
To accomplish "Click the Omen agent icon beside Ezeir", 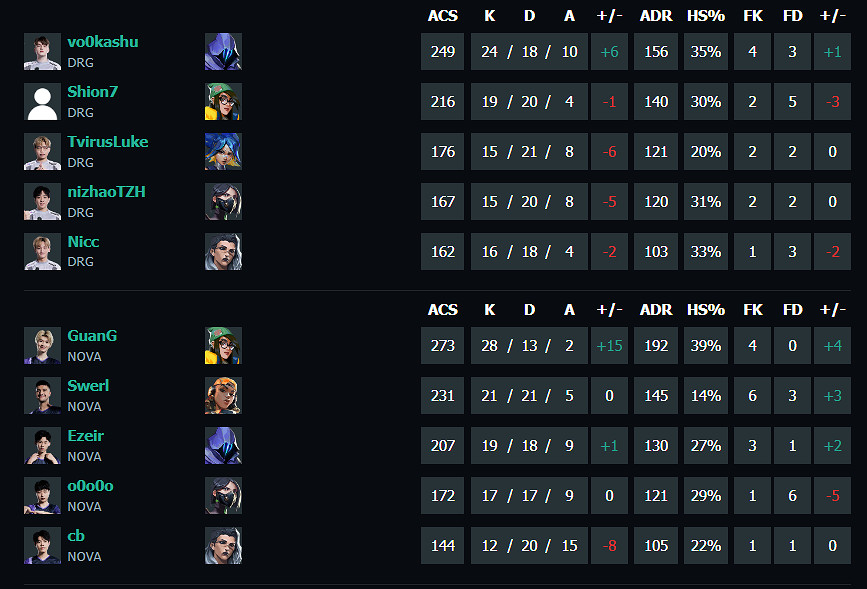I will [x=223, y=445].
